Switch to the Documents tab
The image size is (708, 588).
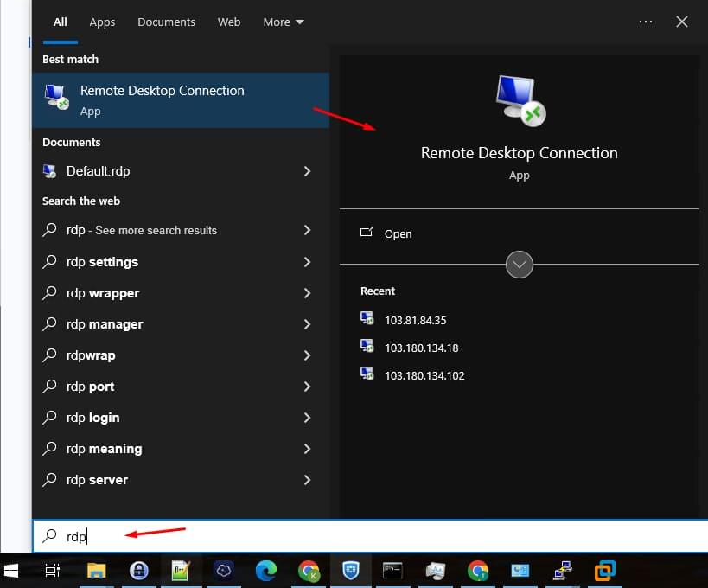coord(166,22)
